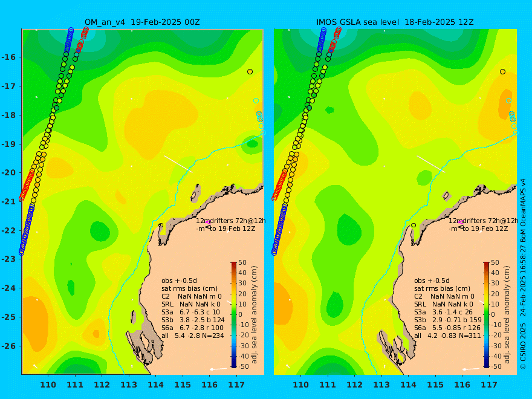Click the left panel's sea level colorbar
The width and height of the screenshot is (532, 399).
(x=234, y=314)
